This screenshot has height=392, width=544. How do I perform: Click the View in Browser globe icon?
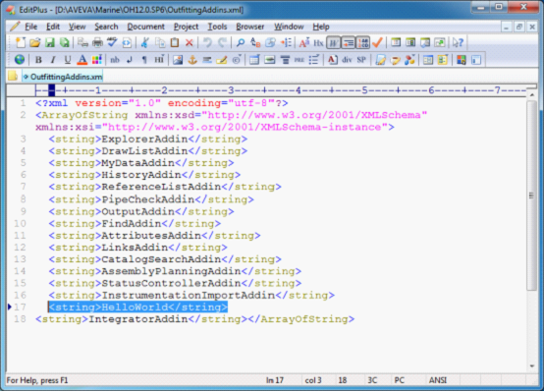click(x=20, y=60)
